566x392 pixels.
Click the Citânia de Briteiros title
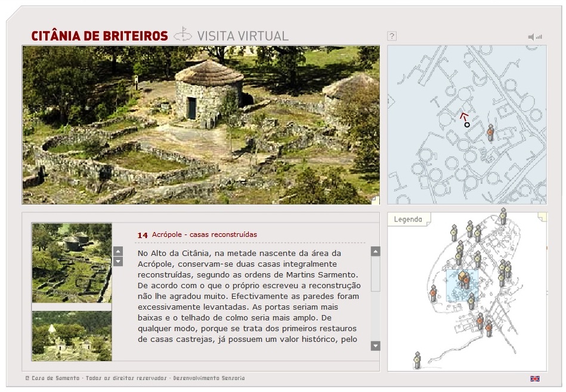100,36
